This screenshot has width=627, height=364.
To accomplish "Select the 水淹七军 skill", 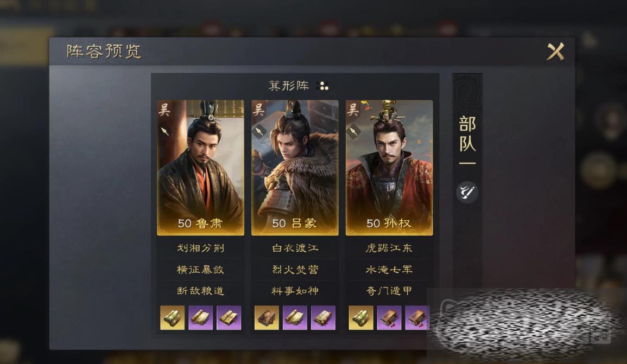I will coord(389,270).
